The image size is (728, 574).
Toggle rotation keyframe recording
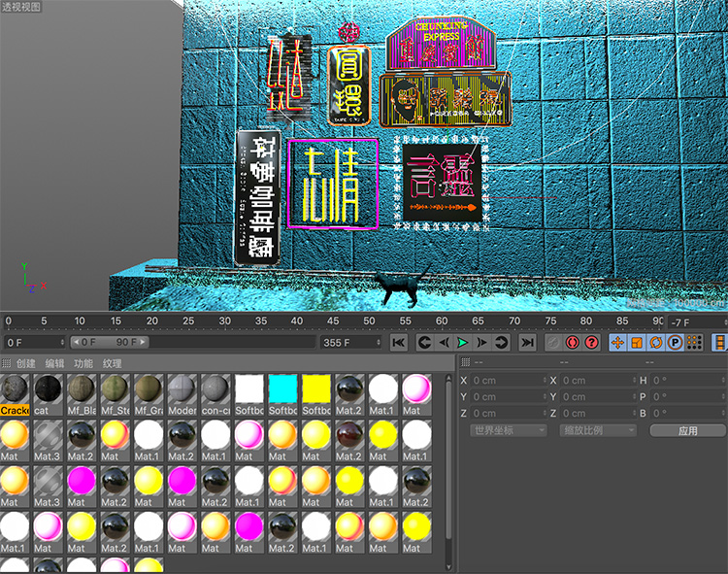coord(655,343)
